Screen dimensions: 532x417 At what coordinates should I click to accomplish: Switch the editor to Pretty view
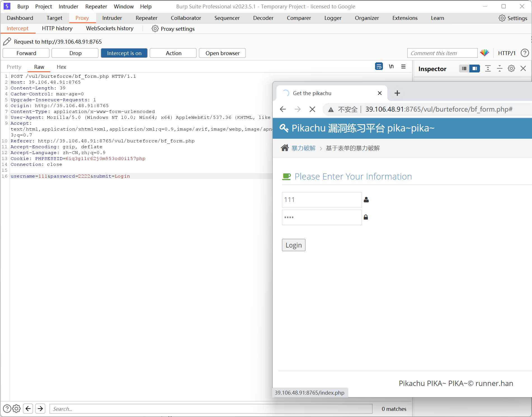pyautogui.click(x=14, y=67)
